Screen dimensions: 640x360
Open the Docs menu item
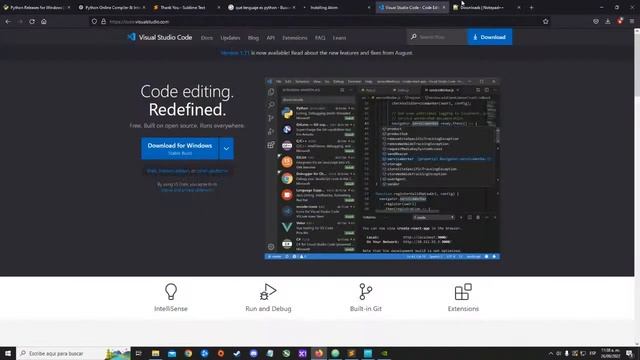tap(207, 38)
